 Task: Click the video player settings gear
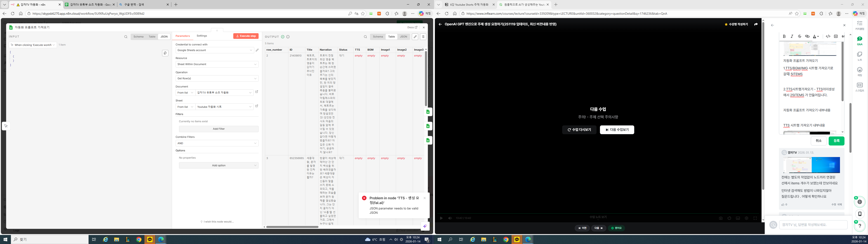tap(746, 218)
